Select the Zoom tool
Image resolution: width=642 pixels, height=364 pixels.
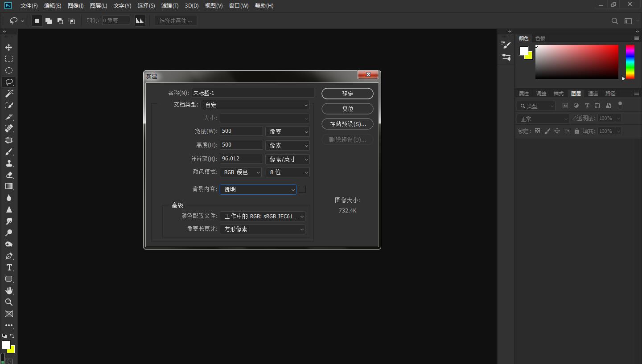9,302
